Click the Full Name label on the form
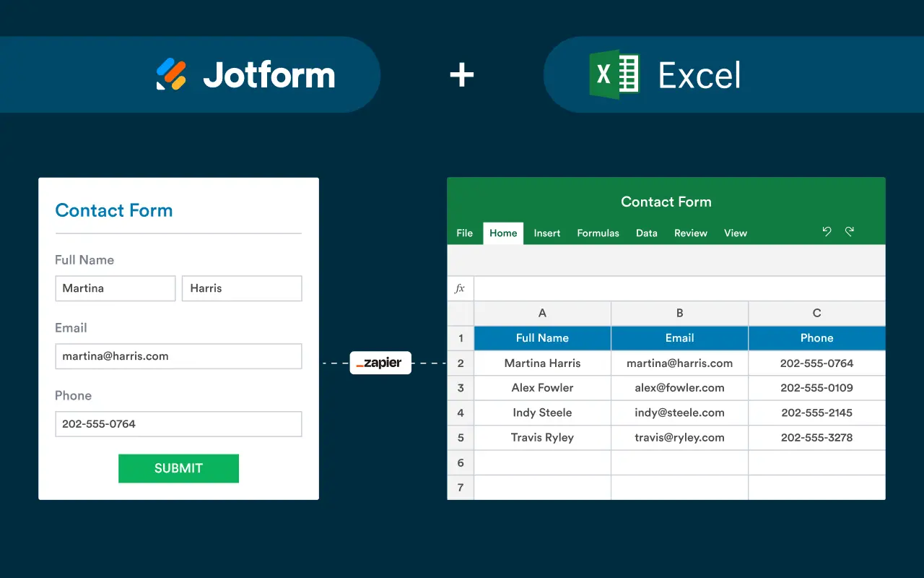 84,260
